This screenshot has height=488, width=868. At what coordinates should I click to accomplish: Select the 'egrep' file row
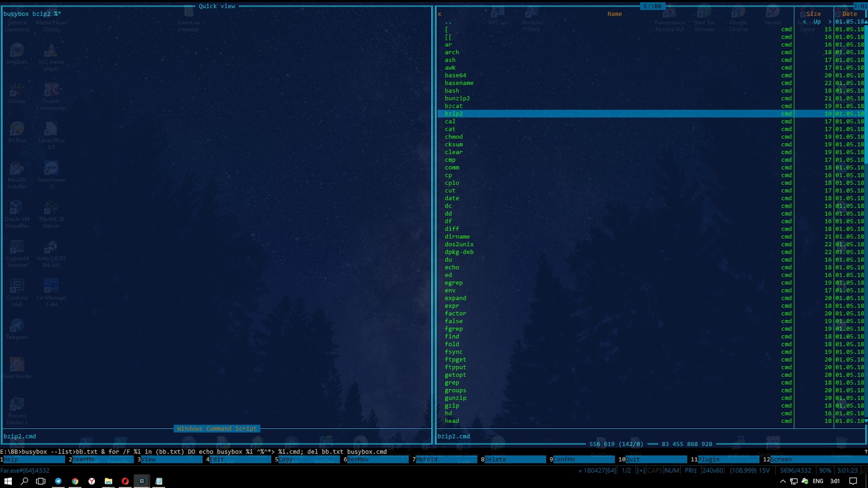(650, 282)
